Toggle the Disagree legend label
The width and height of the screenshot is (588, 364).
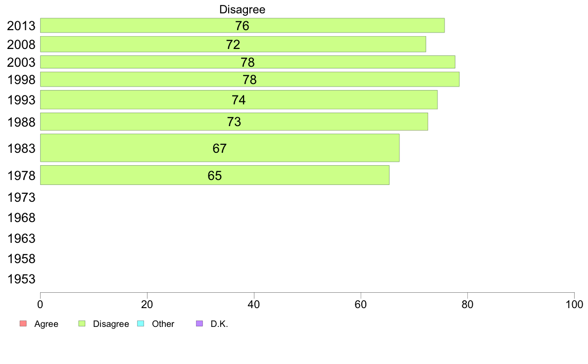tap(111, 324)
